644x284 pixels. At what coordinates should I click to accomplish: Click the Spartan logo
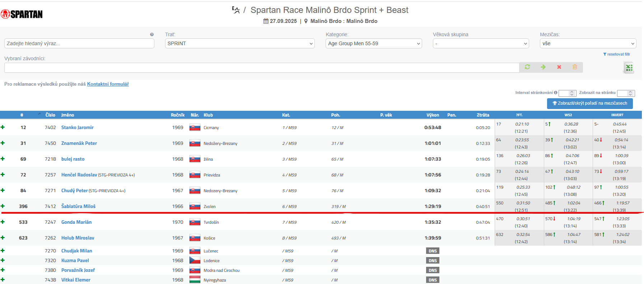tap(22, 14)
